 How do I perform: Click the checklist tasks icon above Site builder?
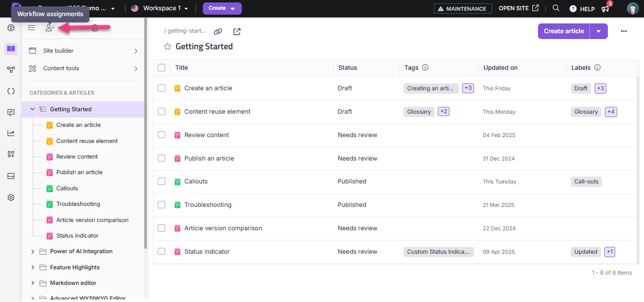tap(32, 28)
